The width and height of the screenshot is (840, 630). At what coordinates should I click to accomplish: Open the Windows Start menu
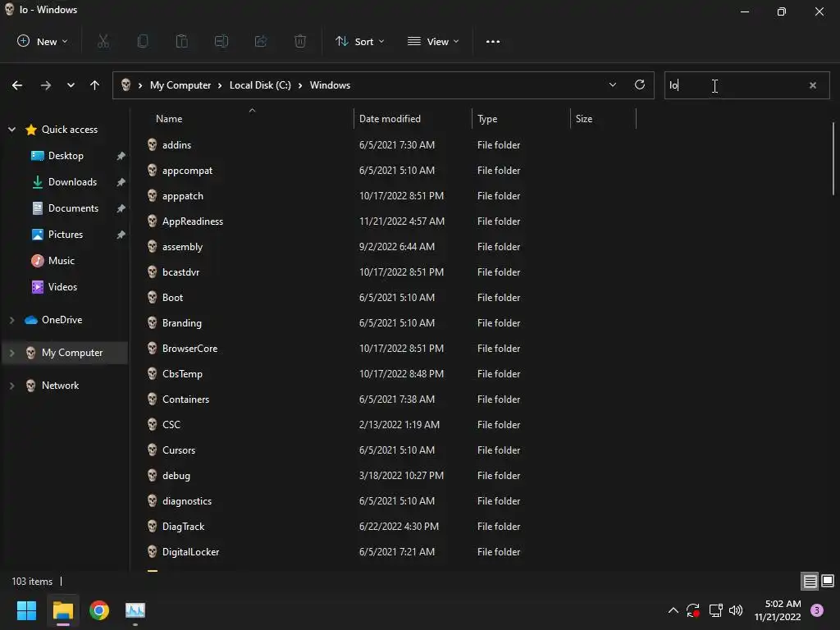point(26,610)
